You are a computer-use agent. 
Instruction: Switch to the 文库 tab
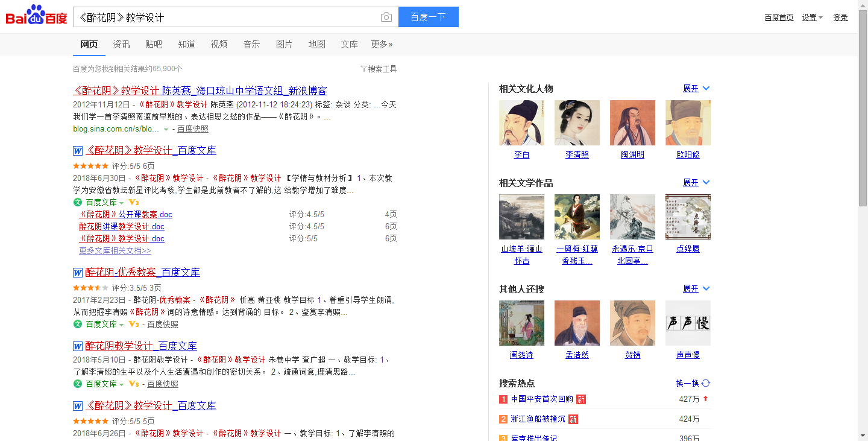tap(349, 44)
